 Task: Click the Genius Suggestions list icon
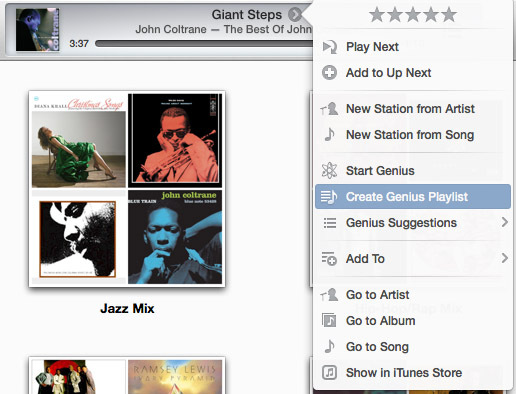[330, 223]
